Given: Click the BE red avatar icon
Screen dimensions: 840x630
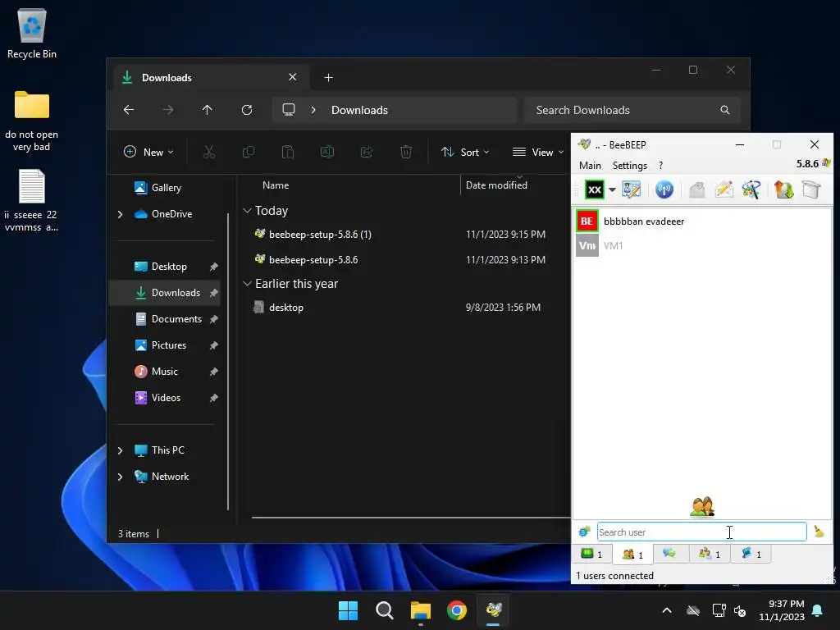Looking at the screenshot, I should point(587,221).
